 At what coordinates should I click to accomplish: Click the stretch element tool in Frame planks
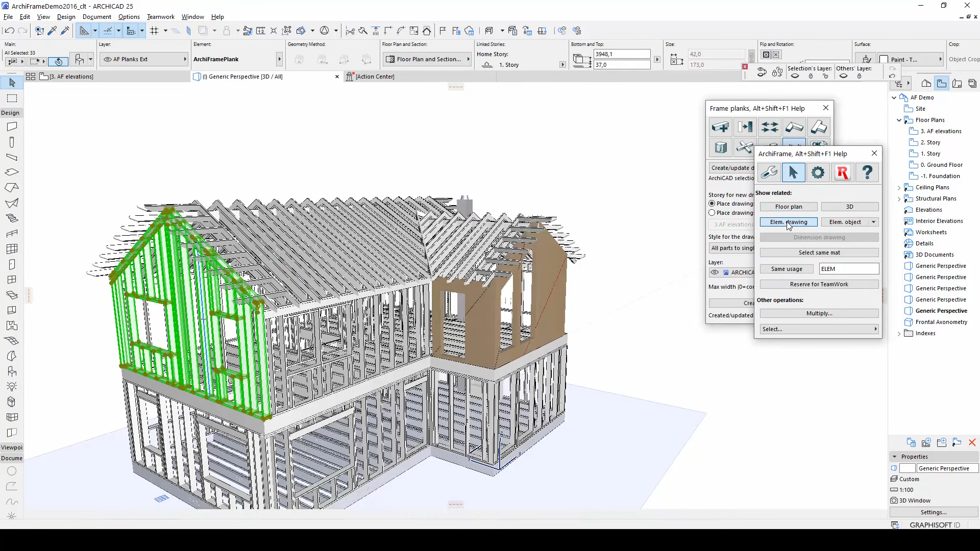[770, 127]
